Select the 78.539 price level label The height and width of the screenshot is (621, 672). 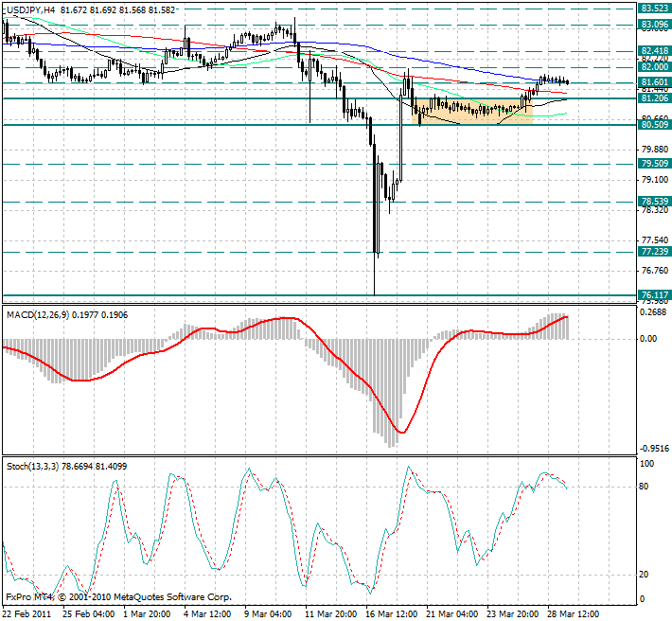(x=654, y=202)
